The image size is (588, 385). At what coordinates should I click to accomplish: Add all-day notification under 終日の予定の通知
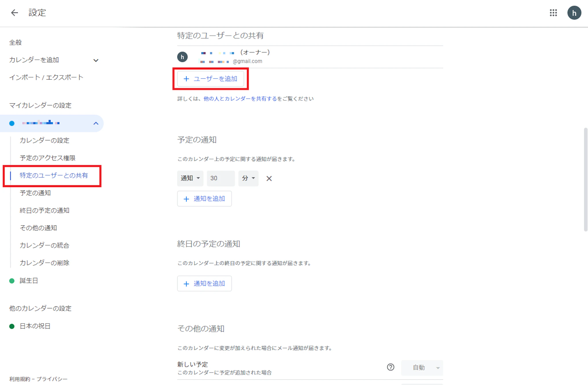204,284
